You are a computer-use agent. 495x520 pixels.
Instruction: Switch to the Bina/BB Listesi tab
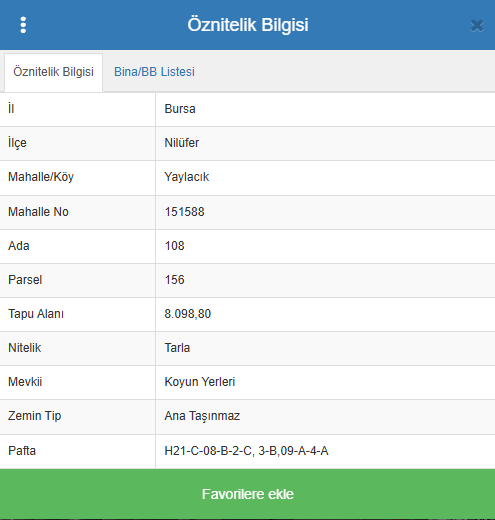point(154,72)
